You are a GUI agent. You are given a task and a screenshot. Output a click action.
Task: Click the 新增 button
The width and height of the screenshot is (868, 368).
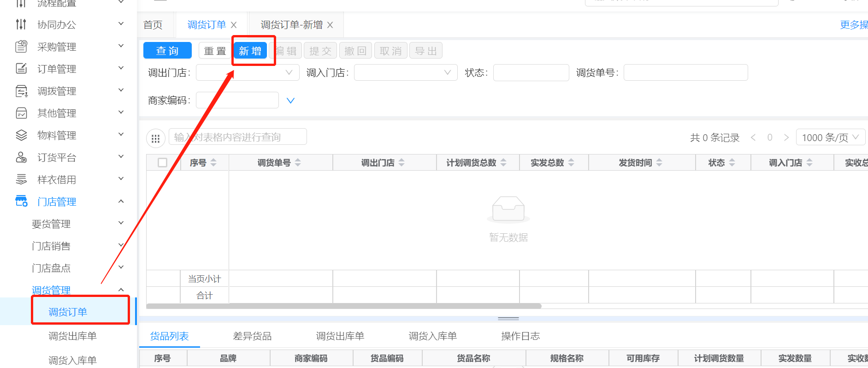click(250, 51)
